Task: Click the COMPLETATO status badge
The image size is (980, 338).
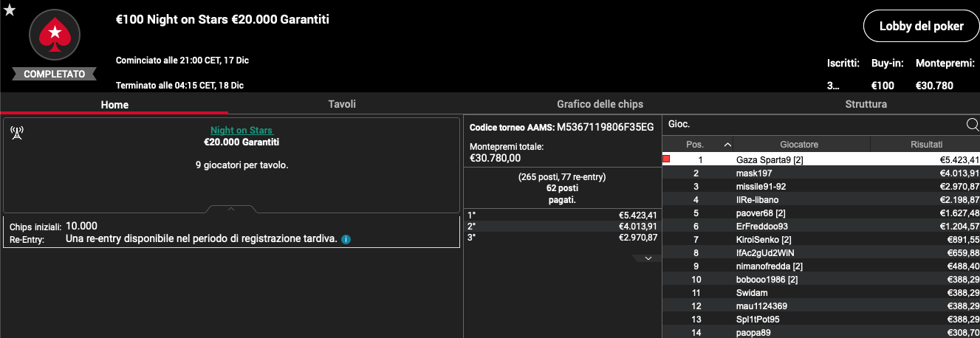Action: (x=54, y=74)
